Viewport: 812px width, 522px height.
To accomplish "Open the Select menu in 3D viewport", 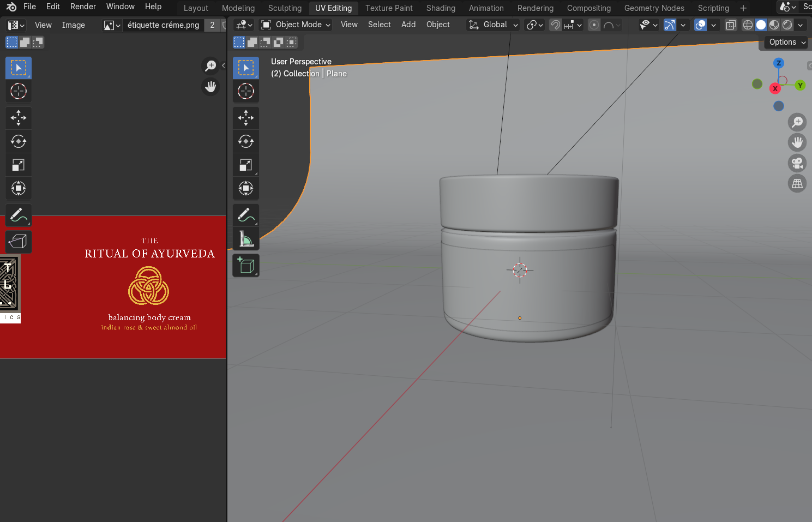I will [379, 25].
